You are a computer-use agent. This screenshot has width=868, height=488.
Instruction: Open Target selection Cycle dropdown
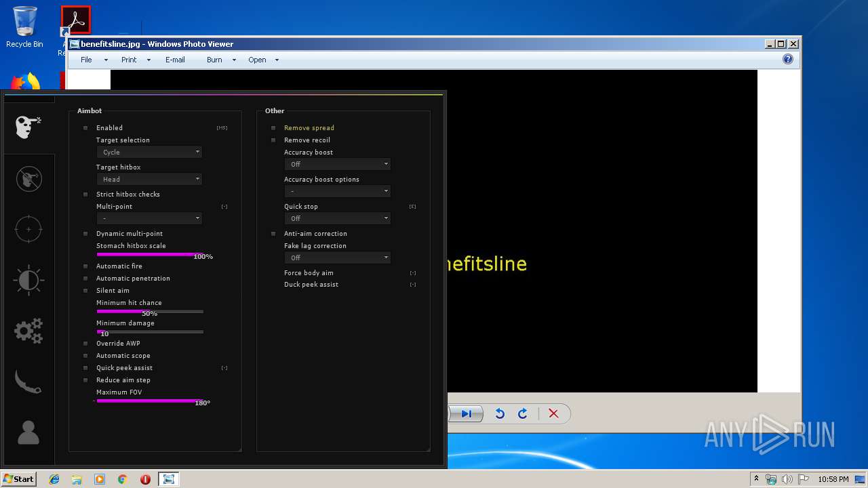coord(149,152)
